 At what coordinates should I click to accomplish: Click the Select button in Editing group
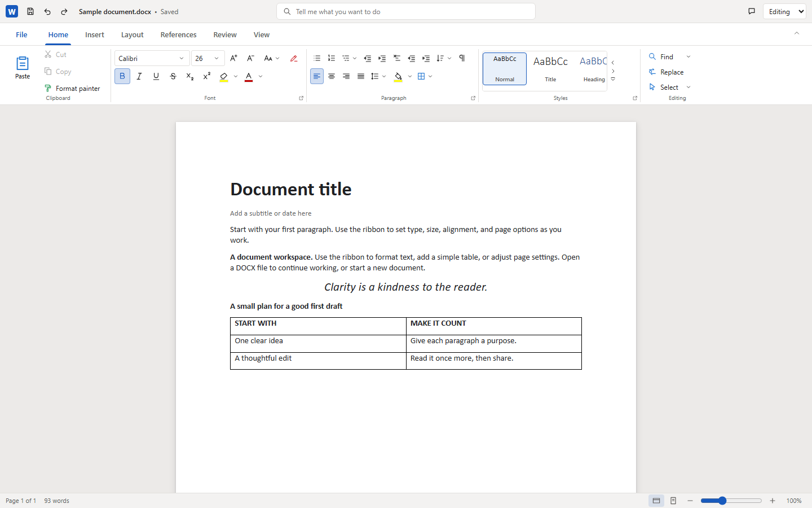[664, 87]
